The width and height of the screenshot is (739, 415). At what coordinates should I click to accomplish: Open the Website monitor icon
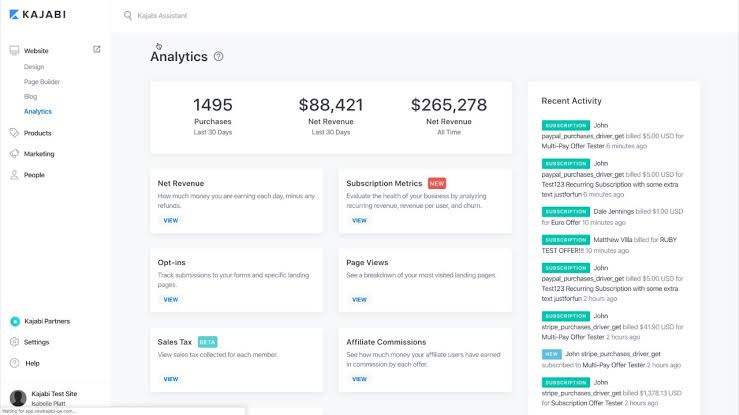click(14, 50)
